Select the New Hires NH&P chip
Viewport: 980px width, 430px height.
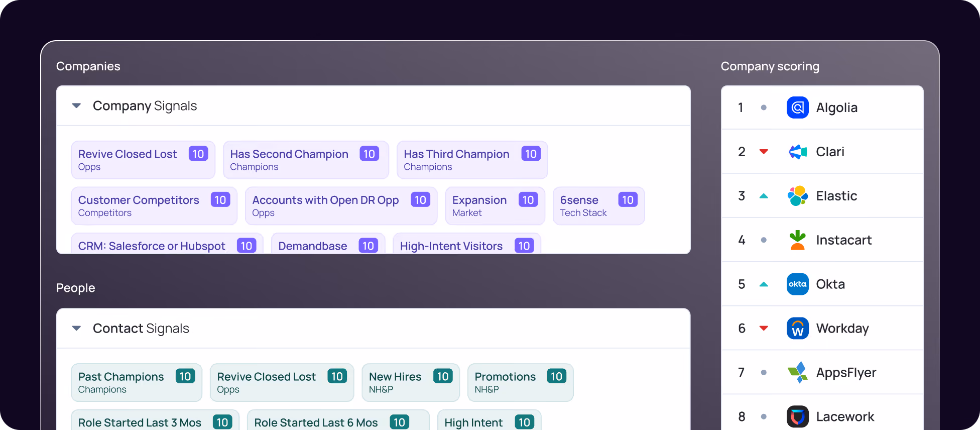[411, 382]
